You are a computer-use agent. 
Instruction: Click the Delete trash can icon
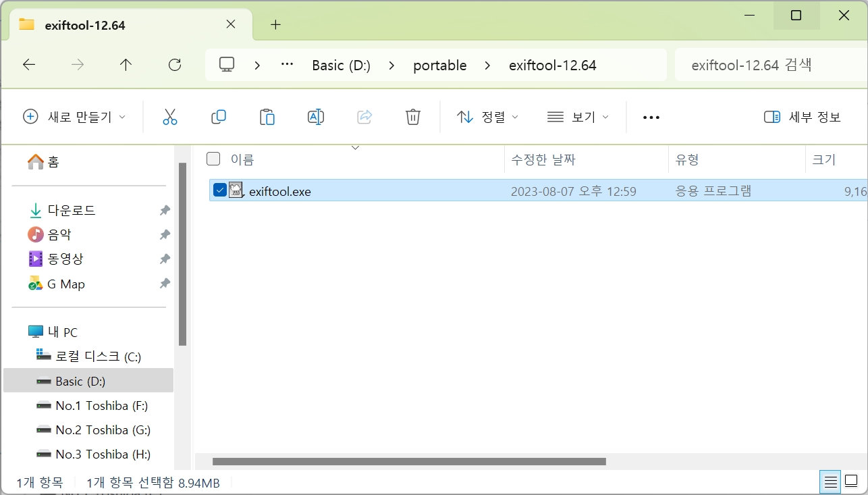(x=413, y=117)
